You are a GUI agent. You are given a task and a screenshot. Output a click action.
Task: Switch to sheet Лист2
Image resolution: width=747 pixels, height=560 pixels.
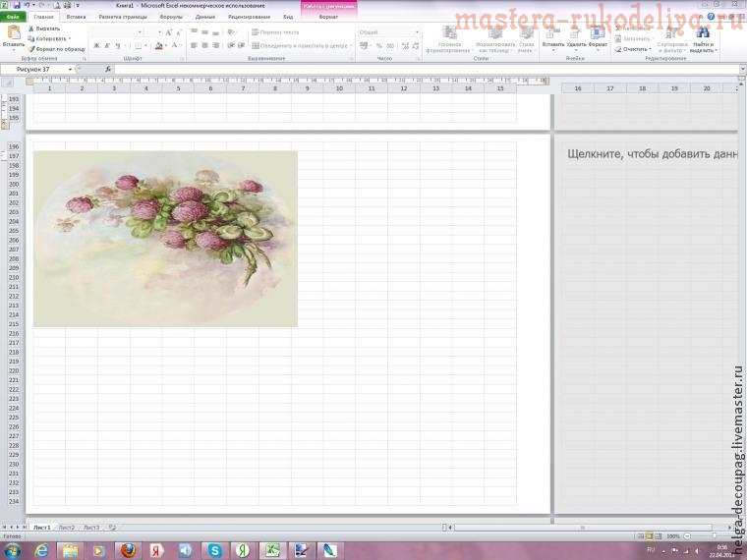(x=67, y=528)
